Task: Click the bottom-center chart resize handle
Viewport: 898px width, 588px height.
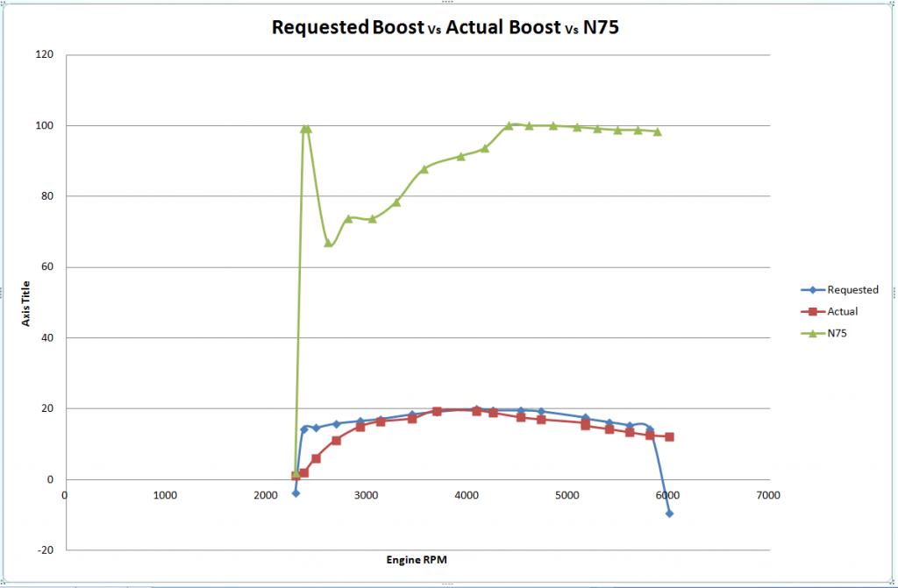Action: [x=448, y=584]
